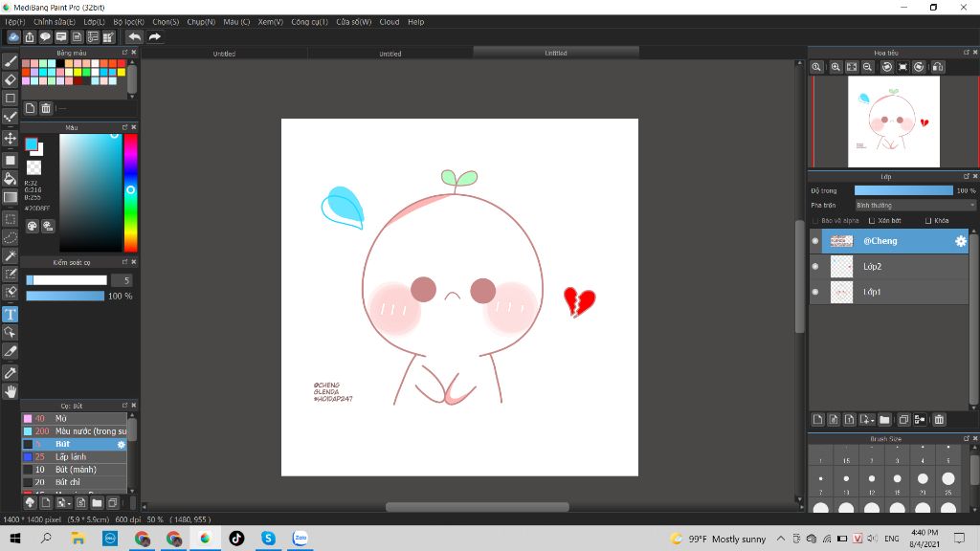980x551 pixels.
Task: Toggle visibility of Lớp1 layer
Action: tap(815, 292)
